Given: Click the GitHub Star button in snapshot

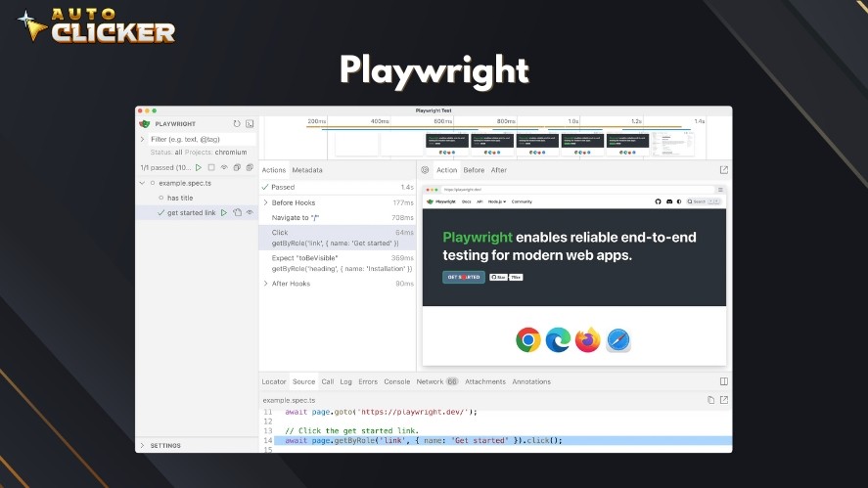Looking at the screenshot, I should (x=498, y=277).
